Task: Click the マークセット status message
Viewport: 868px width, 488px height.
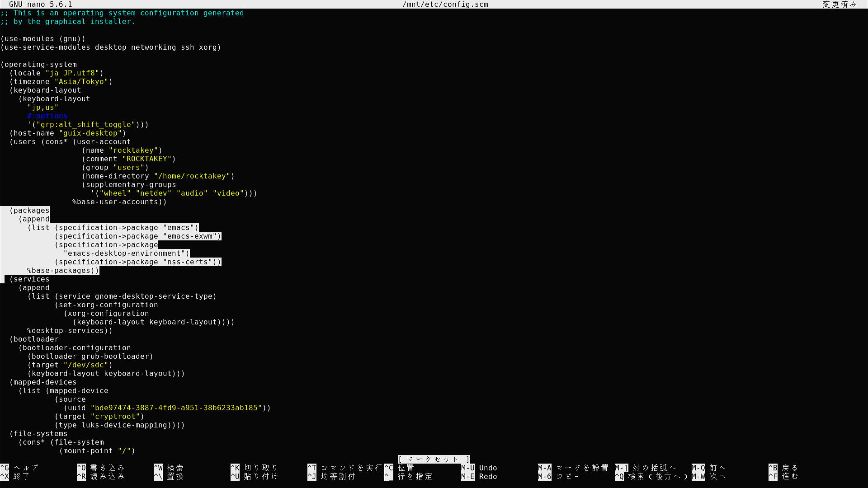Action: point(434,459)
